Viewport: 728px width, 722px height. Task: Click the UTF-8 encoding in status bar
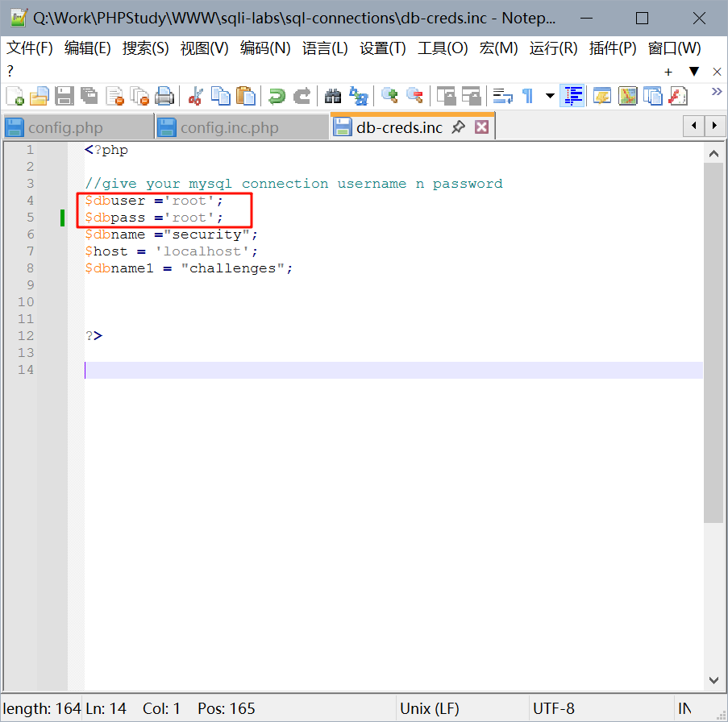[554, 708]
